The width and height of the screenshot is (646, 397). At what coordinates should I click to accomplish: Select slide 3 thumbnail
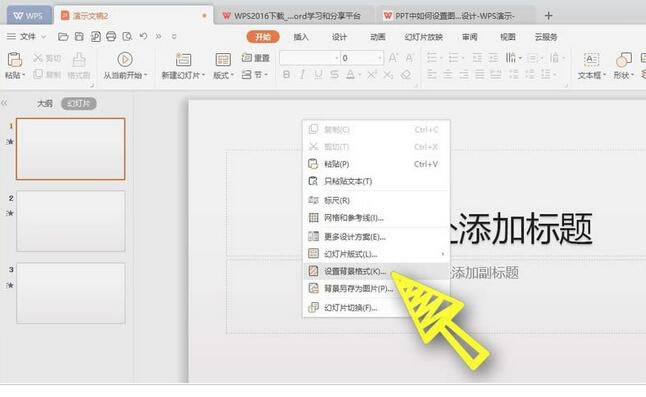pos(70,293)
